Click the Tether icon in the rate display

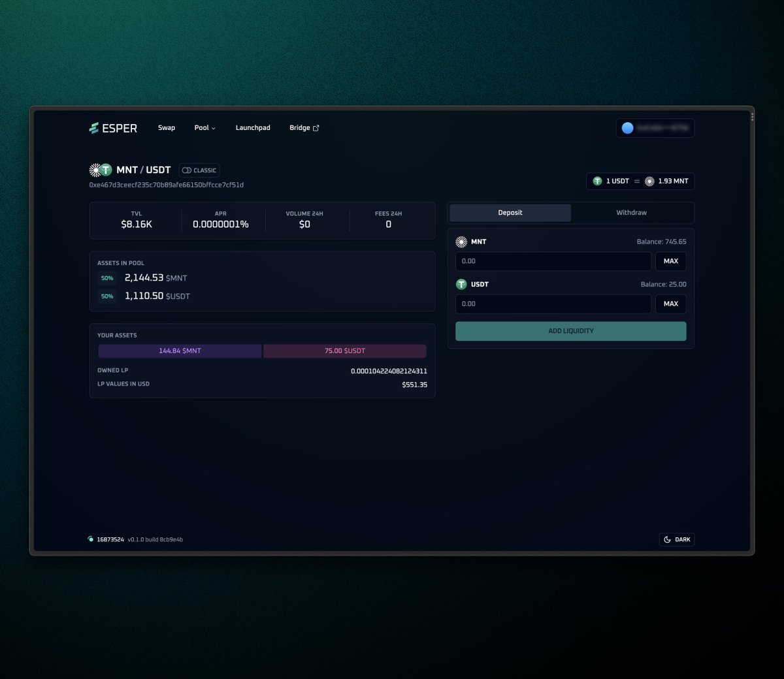pyautogui.click(x=596, y=181)
